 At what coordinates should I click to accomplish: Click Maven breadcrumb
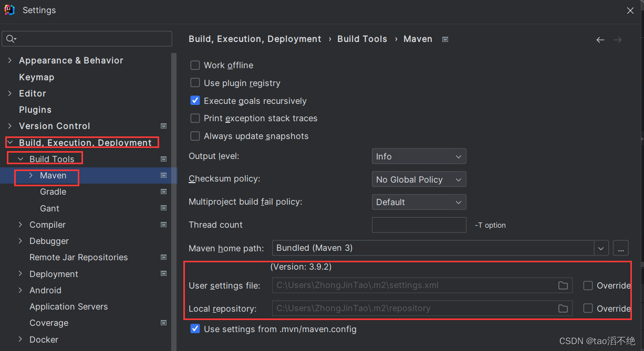pyautogui.click(x=418, y=39)
